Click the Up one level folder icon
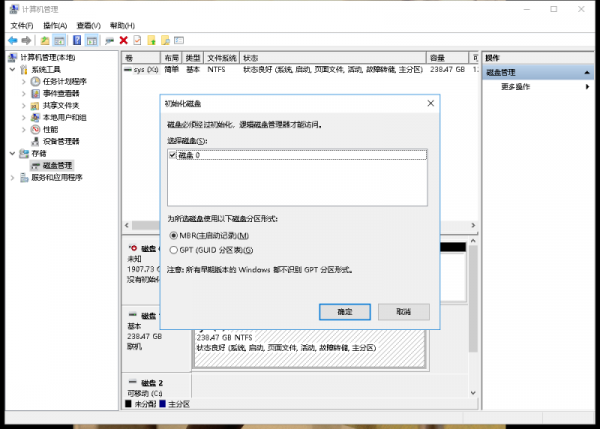 [45, 40]
